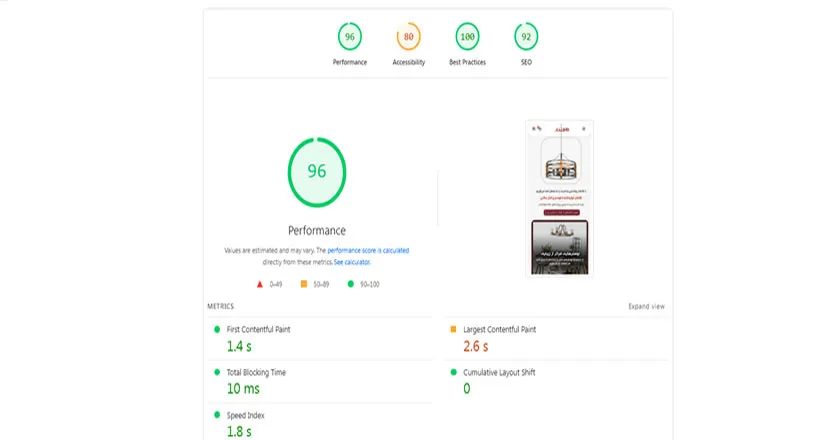Click green dot beside First Contentful Paint
Viewport: 830px width, 440px height.
tap(216, 329)
